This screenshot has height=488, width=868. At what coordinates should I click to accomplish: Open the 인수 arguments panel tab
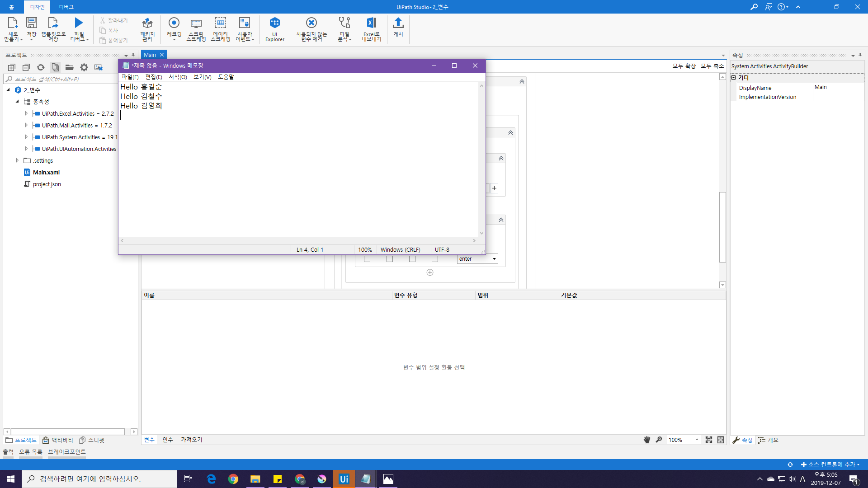click(168, 440)
